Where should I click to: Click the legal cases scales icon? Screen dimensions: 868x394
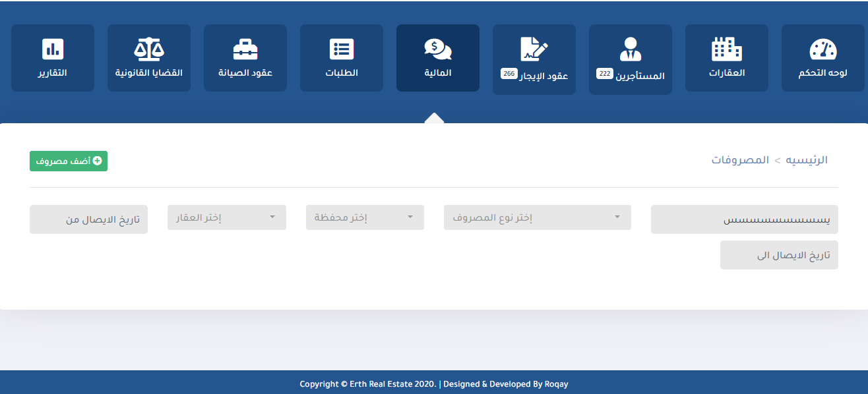coord(149,49)
